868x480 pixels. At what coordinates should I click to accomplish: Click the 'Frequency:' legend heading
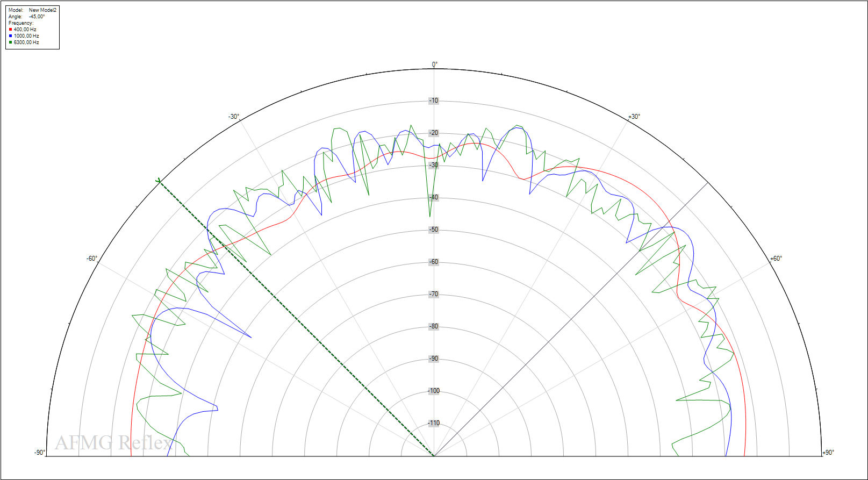coord(21,23)
